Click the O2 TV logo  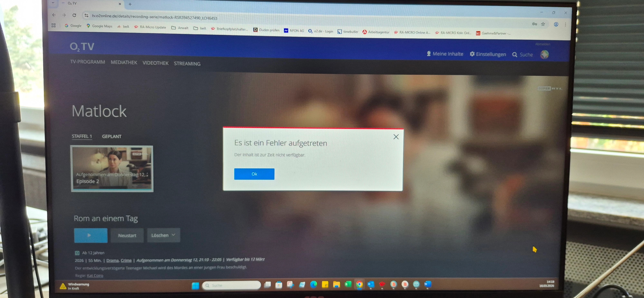coord(82,47)
